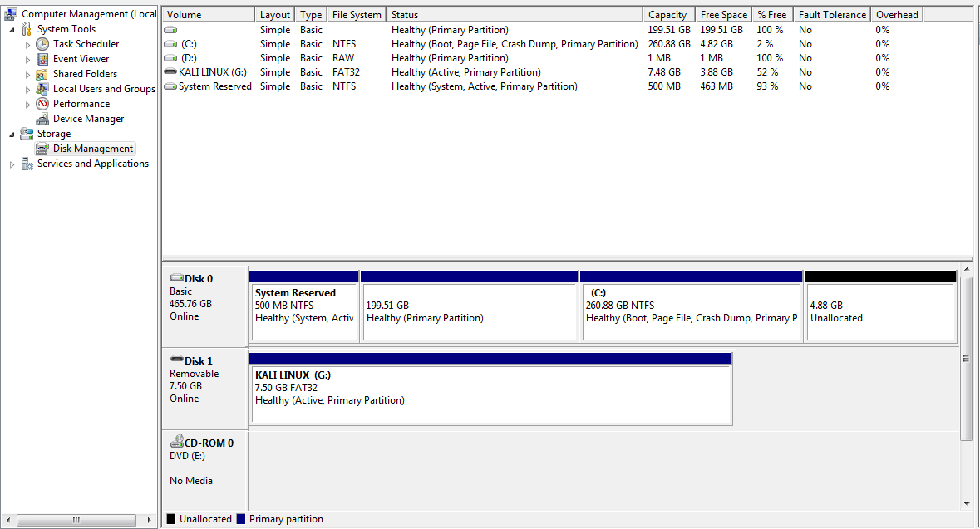Select the 199.51 GB partition block on Disk 0
The height and width of the screenshot is (529, 980).
point(470,306)
